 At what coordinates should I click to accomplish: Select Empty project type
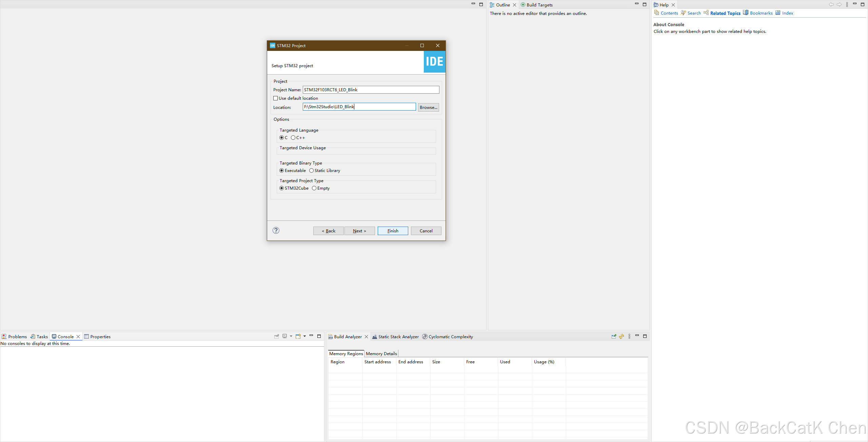click(x=314, y=188)
